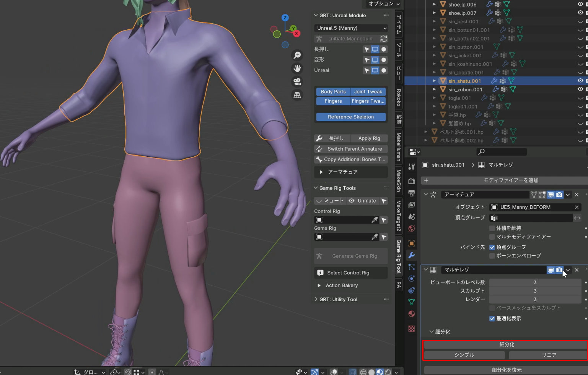Viewport: 588px width, 375px height.
Task: Open the object data properties icon
Action: [x=412, y=302]
